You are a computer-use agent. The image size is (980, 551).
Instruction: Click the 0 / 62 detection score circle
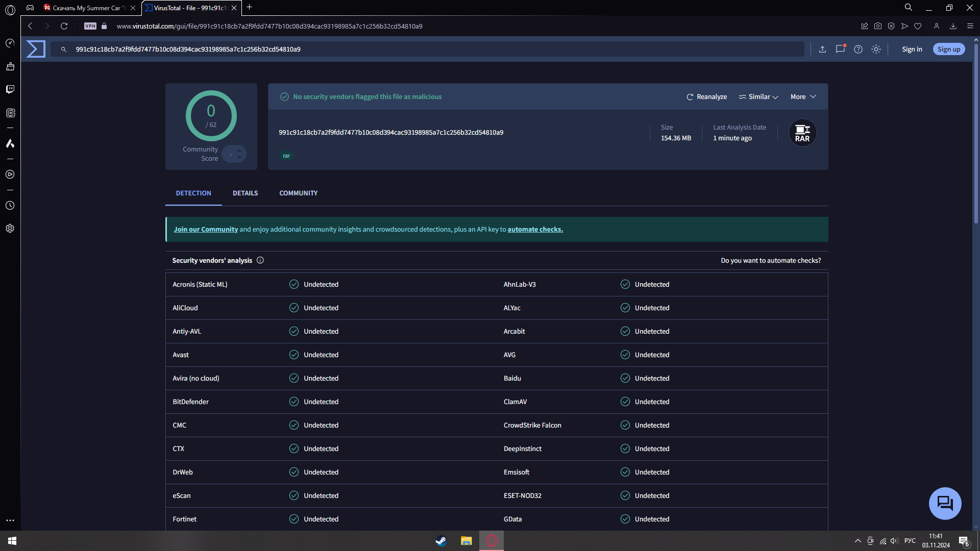point(211,116)
